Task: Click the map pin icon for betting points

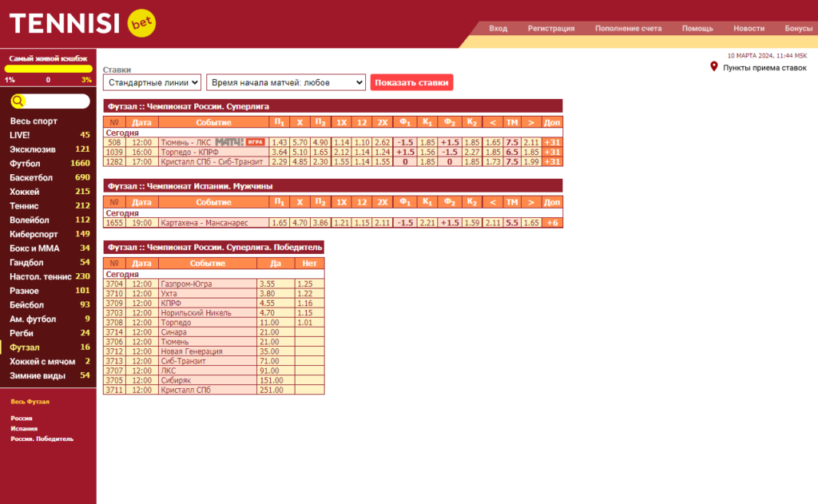Action: [713, 67]
